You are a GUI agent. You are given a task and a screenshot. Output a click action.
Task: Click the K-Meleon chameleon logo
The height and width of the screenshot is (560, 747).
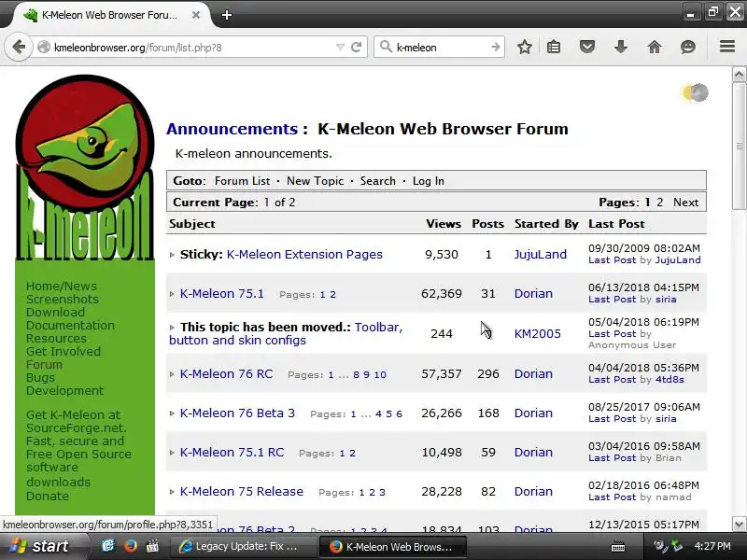coord(85,167)
